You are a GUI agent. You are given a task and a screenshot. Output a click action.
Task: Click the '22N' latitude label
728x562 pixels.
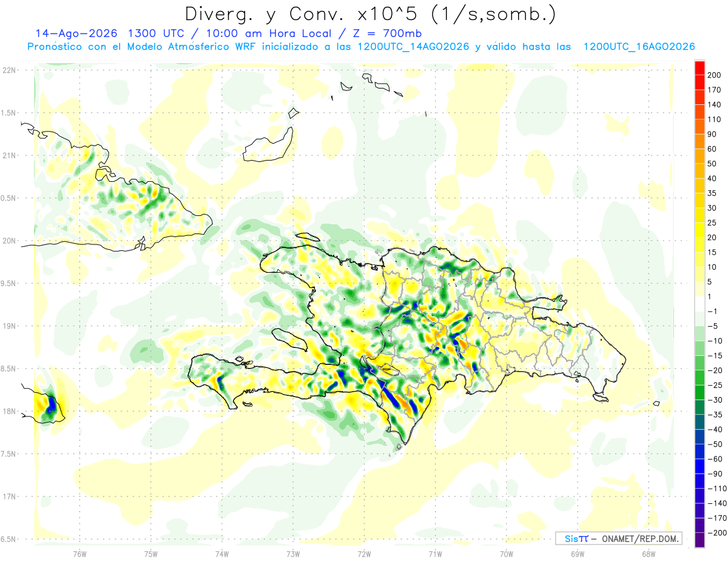tap(8, 70)
